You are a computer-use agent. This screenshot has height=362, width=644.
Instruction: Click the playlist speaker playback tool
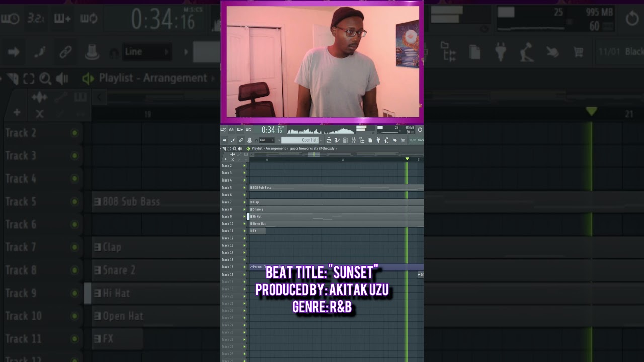(x=240, y=149)
